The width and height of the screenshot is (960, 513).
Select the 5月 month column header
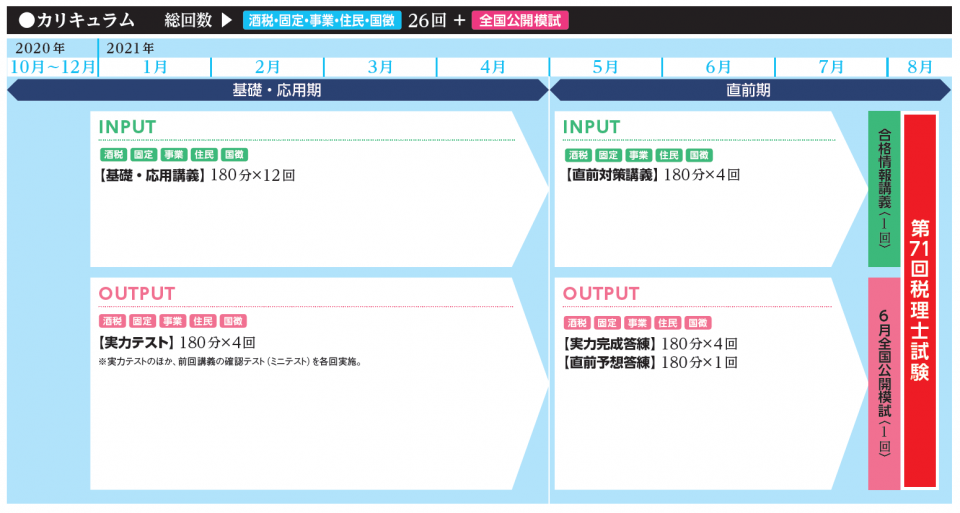[x=605, y=67]
